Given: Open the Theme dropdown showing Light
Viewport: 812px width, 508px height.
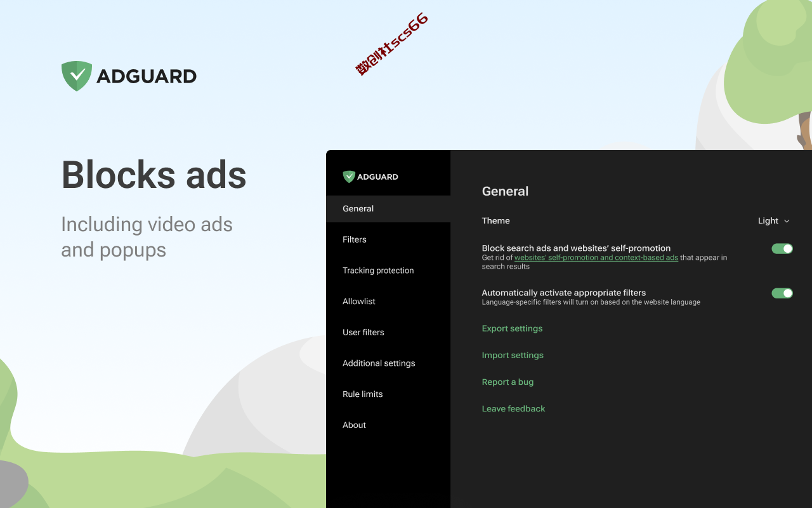Looking at the screenshot, I should coord(774,221).
